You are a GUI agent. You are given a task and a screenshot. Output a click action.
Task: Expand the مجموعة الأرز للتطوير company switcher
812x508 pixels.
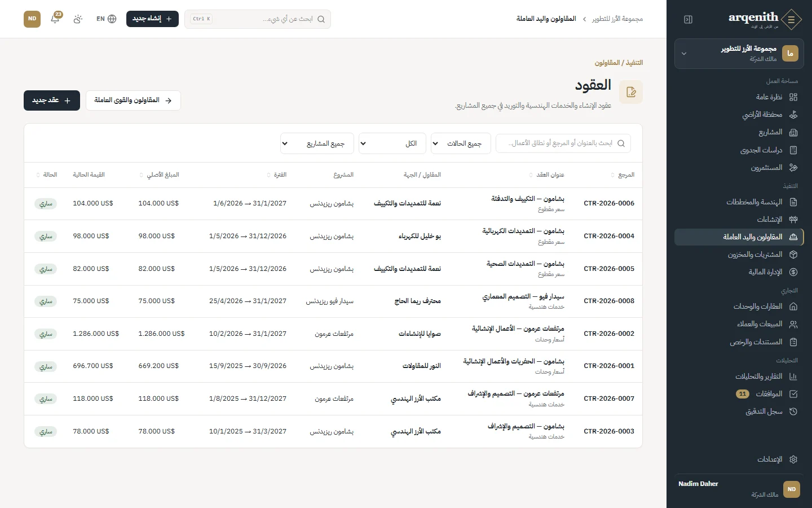[739, 54]
